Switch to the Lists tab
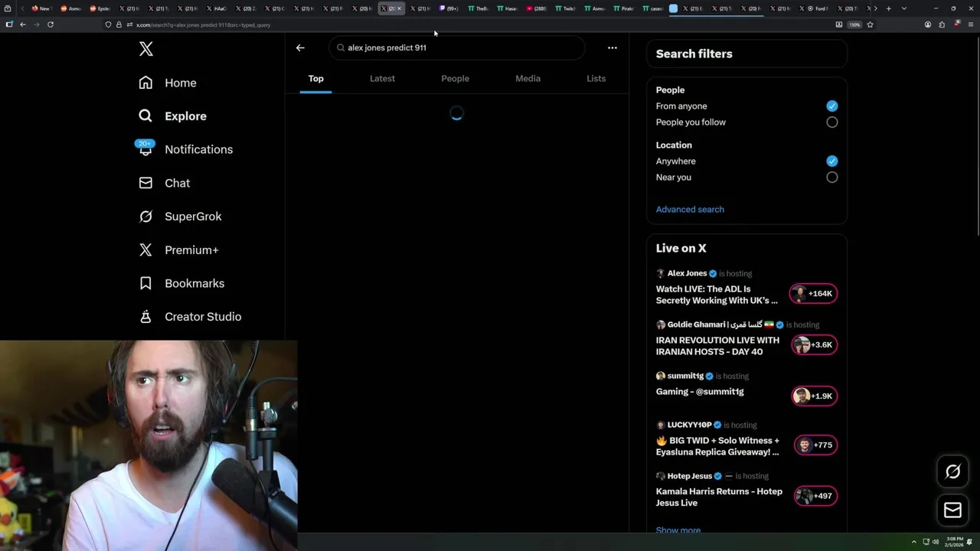Viewport: 980px width, 551px height. point(596,78)
